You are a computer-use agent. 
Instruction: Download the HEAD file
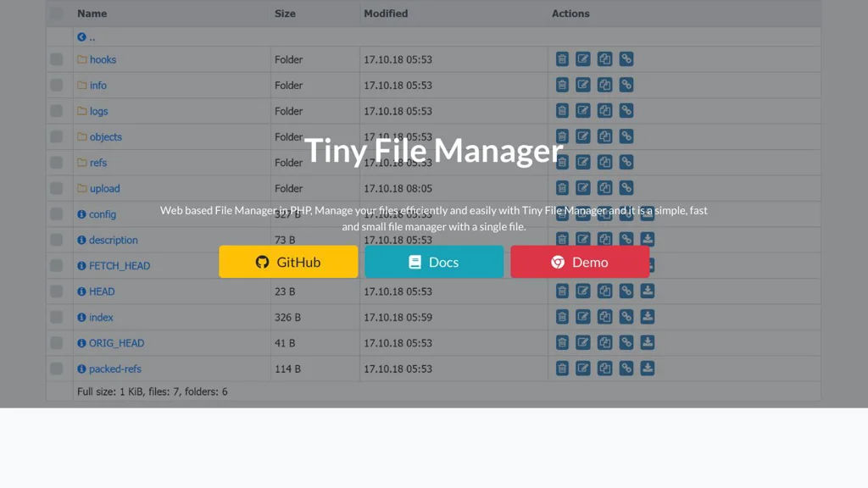[647, 291]
